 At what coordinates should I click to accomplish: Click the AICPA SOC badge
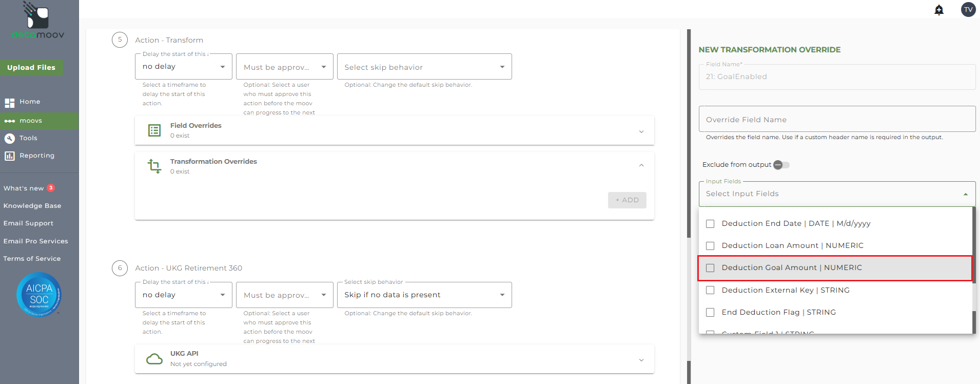39,295
